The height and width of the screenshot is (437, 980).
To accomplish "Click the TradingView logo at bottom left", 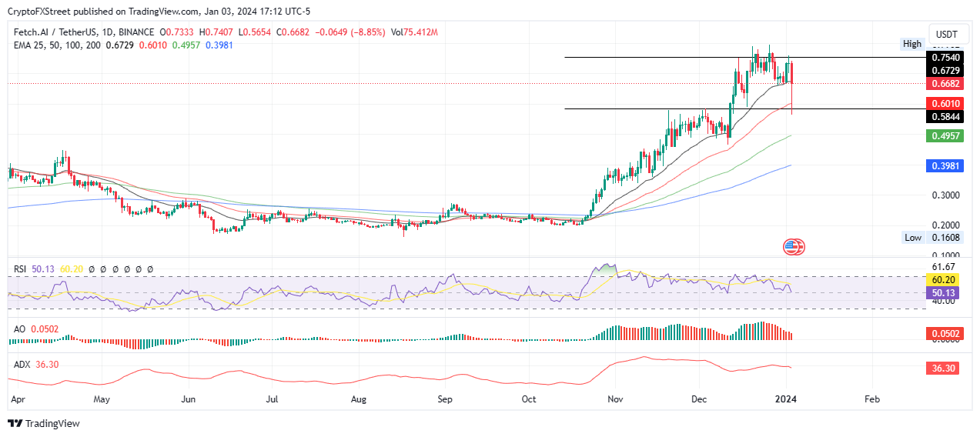I will pyautogui.click(x=44, y=423).
